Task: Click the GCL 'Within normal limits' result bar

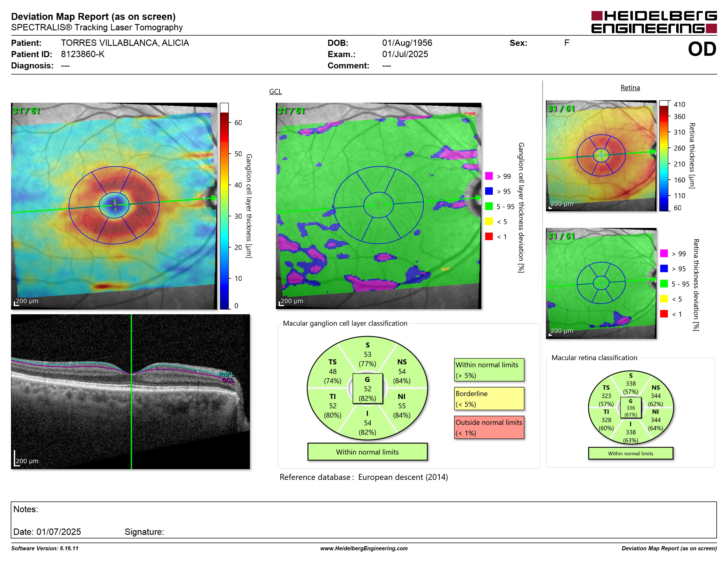Action: click(367, 452)
